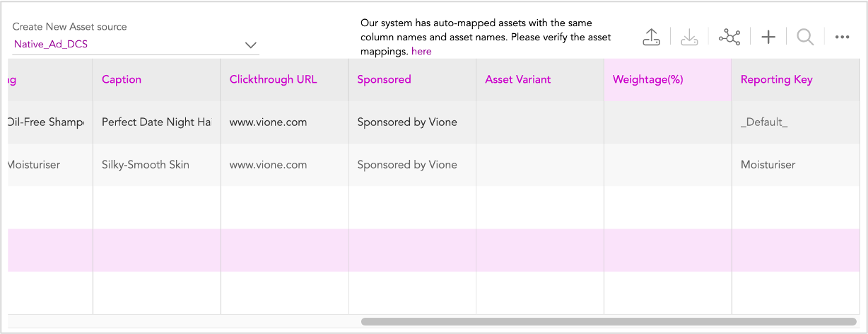
Task: Click the Sponsored column header
Action: (413, 79)
